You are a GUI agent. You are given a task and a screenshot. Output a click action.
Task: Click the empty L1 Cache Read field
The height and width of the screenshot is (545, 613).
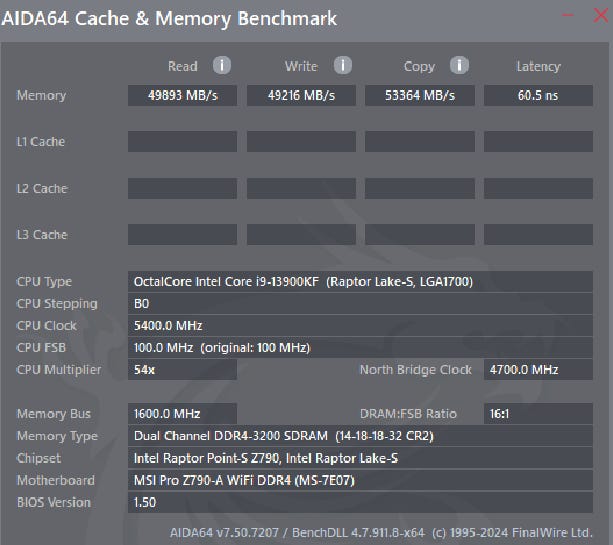pos(182,142)
